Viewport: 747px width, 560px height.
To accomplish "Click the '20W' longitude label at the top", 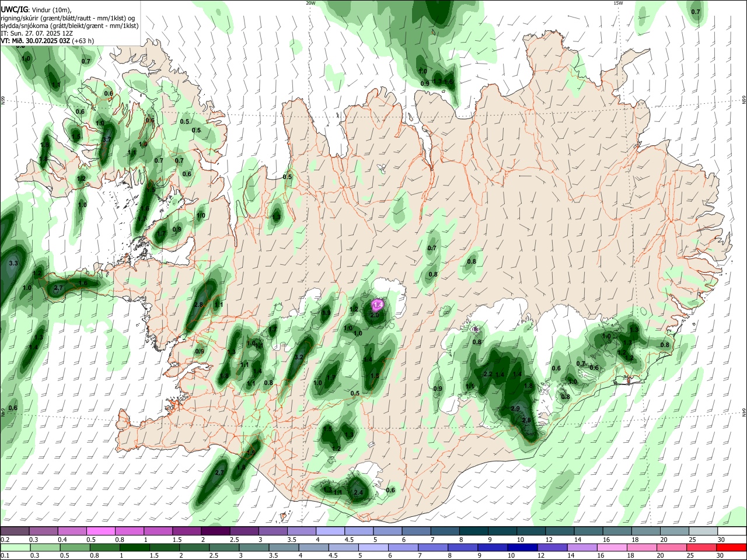I will (310, 3).
